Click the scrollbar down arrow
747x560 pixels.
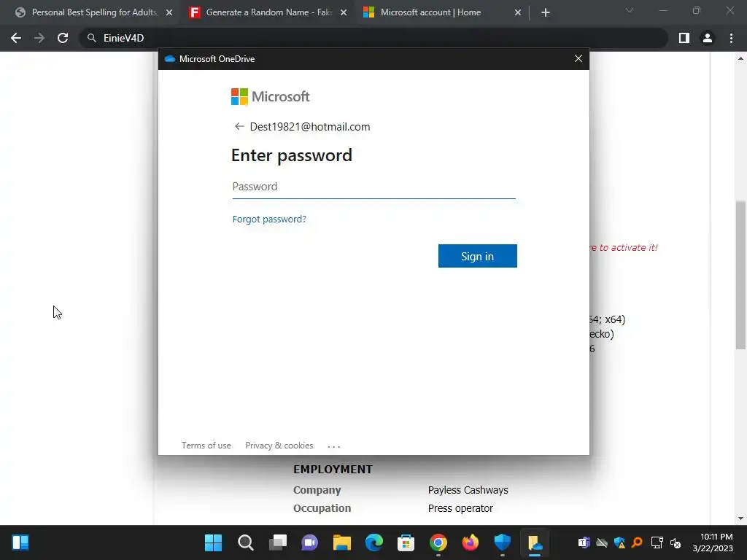(740, 518)
